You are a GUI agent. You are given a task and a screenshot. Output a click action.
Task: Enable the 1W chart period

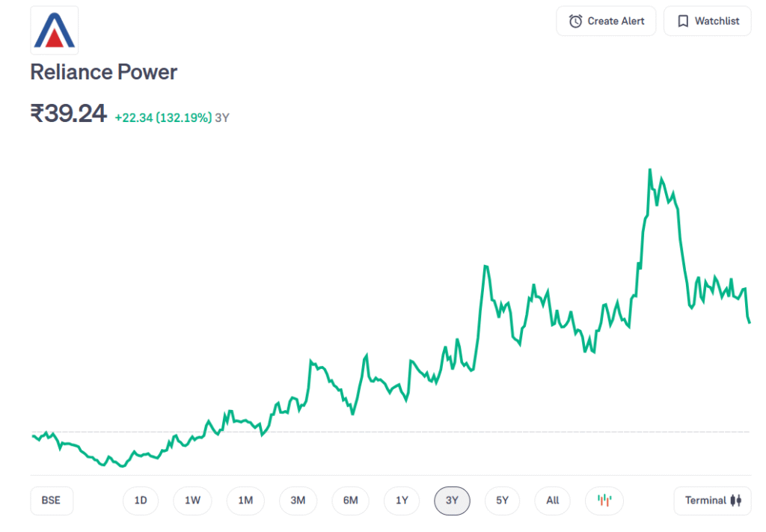coord(192,501)
